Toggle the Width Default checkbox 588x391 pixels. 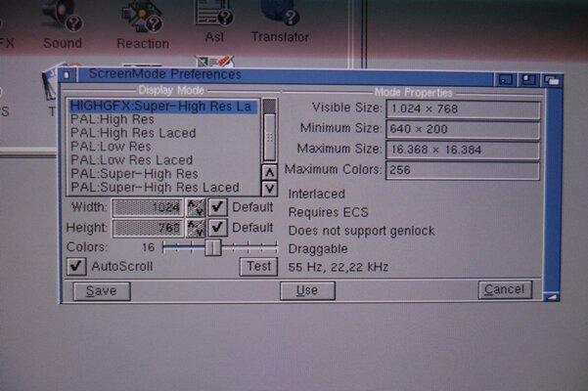click(218, 207)
